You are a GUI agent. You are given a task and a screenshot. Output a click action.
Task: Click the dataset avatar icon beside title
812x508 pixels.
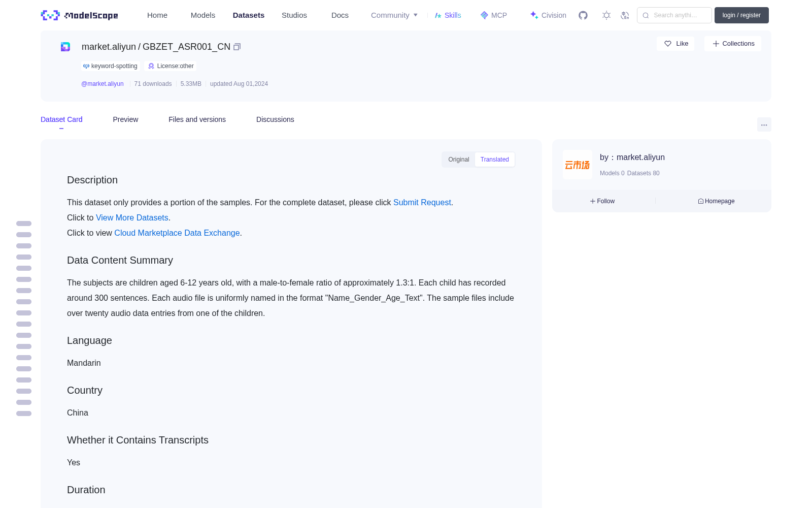pyautogui.click(x=65, y=47)
